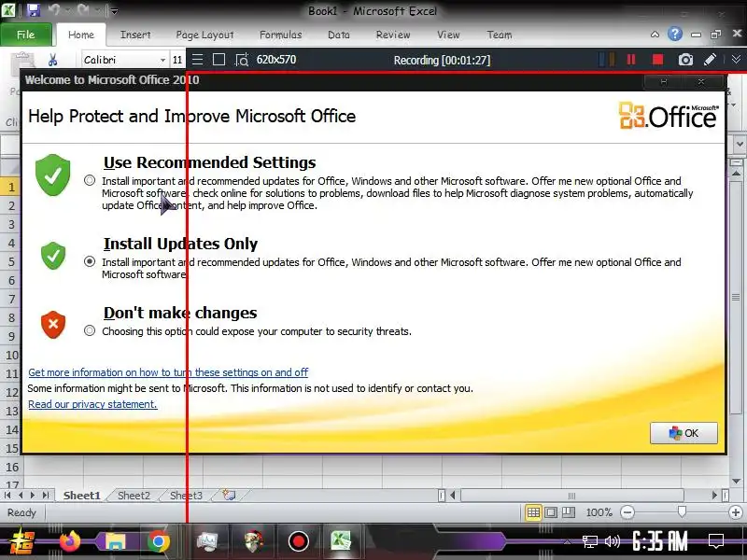
Task: Pause the recording
Action: [x=631, y=60]
